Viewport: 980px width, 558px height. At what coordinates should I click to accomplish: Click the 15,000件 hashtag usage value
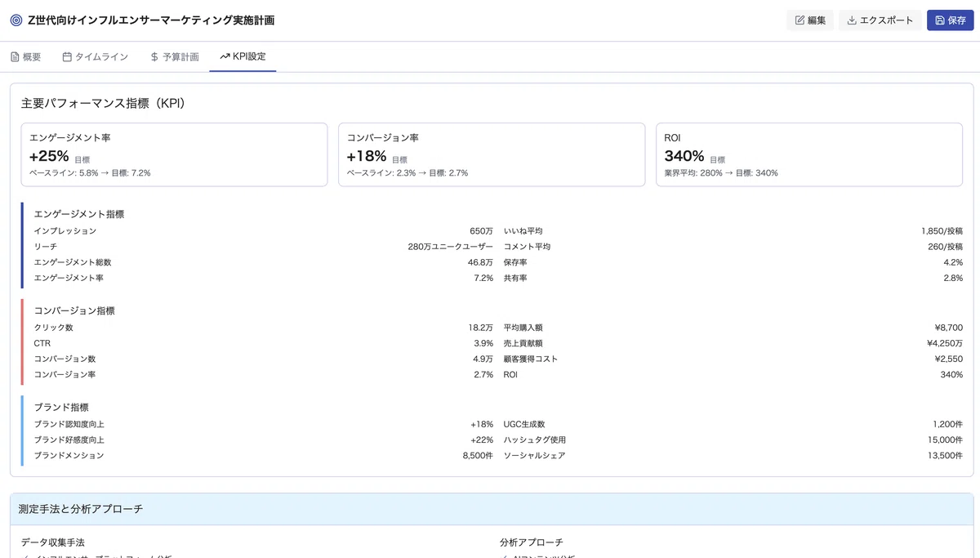click(945, 440)
